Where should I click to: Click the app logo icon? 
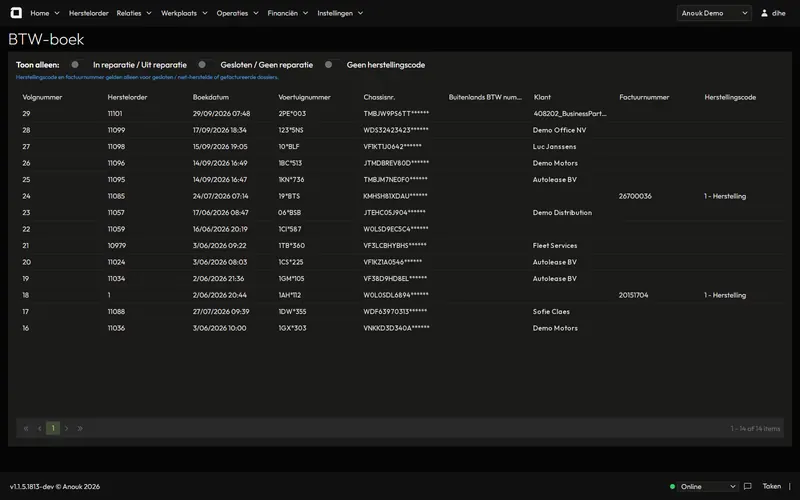16,13
